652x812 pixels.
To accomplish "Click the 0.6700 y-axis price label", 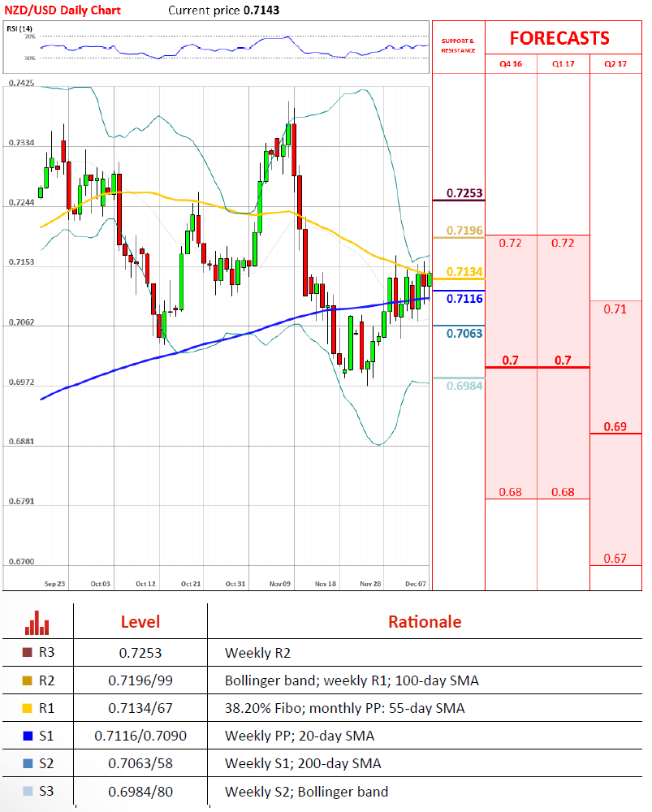I will [21, 562].
